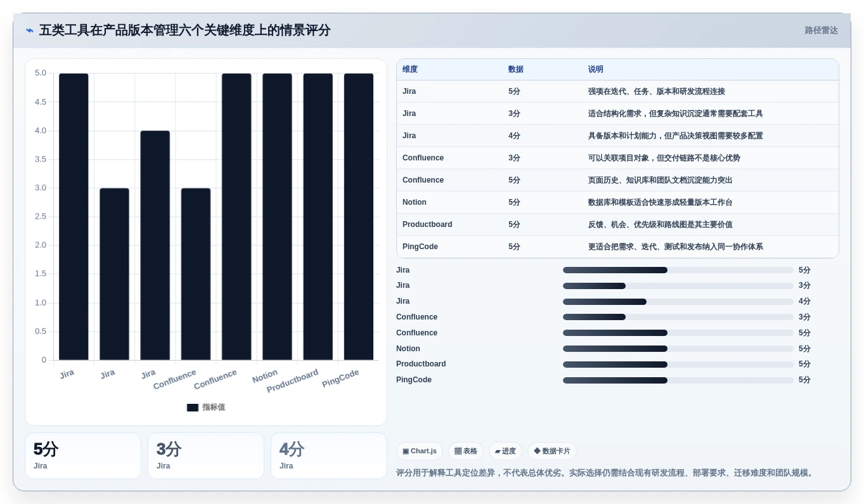Click the Notion bar in chart
864x504 pixels.
click(277, 217)
